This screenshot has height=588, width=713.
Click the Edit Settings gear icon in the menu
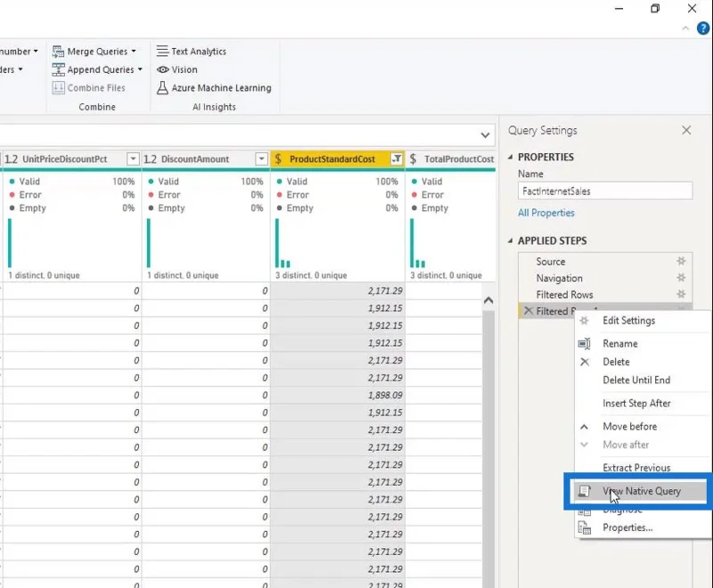(585, 321)
